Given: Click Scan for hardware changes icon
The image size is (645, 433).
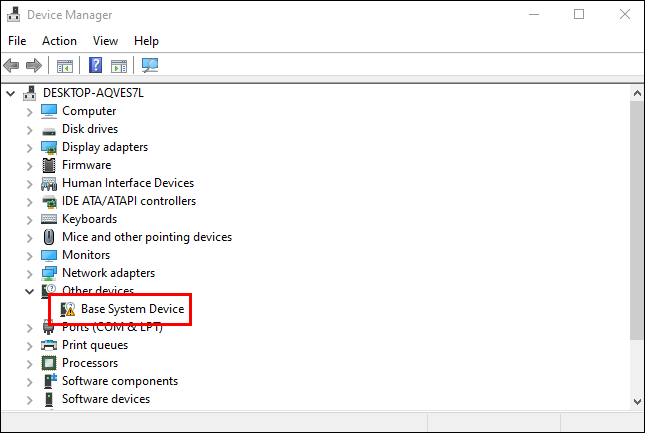Looking at the screenshot, I should click(x=150, y=66).
